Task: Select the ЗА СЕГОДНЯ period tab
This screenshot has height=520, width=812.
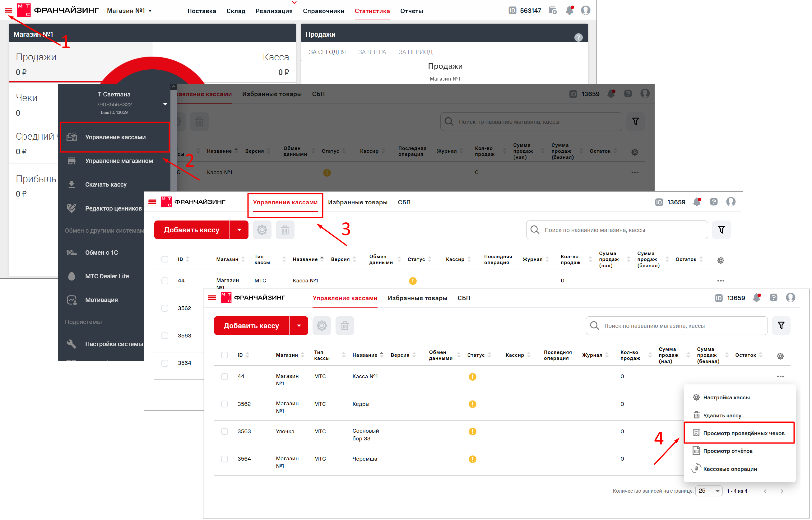Action: pyautogui.click(x=327, y=52)
